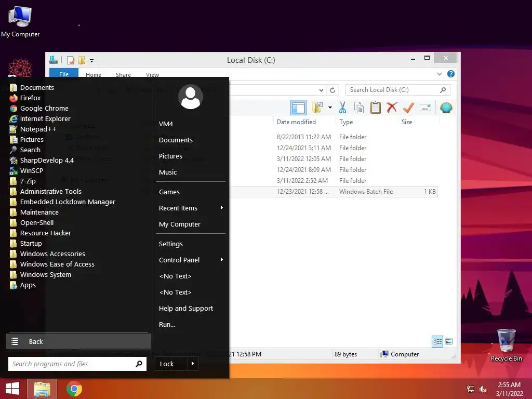Open the File ribbon tab
The width and height of the screenshot is (532, 399).
click(x=64, y=74)
